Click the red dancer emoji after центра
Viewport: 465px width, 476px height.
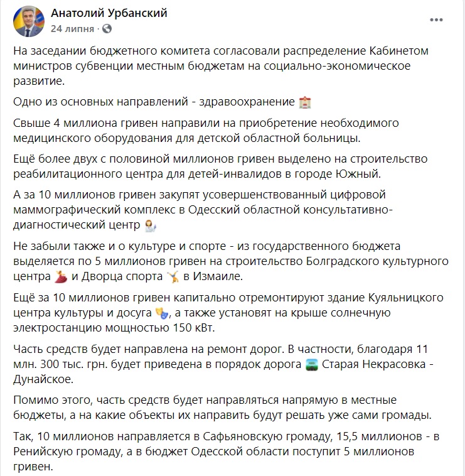click(x=61, y=277)
